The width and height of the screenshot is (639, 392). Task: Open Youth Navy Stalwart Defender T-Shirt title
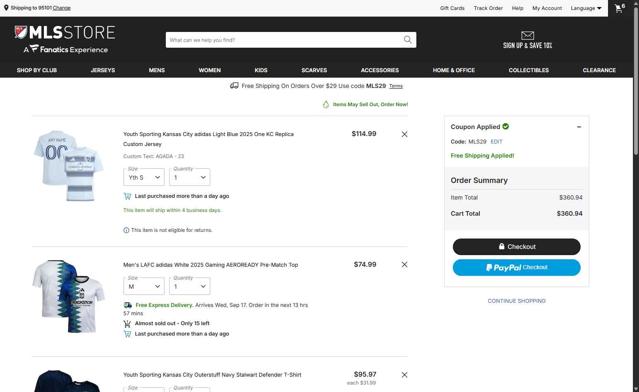[212, 374]
